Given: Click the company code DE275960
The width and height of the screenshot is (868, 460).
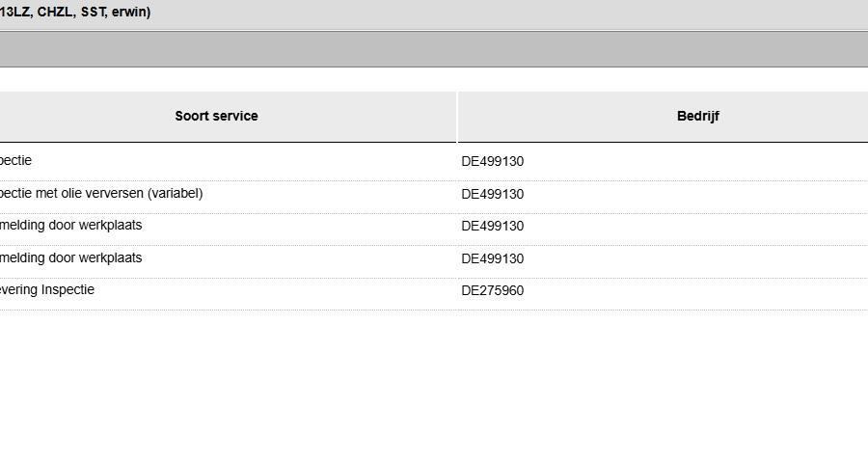Looking at the screenshot, I should tap(492, 291).
